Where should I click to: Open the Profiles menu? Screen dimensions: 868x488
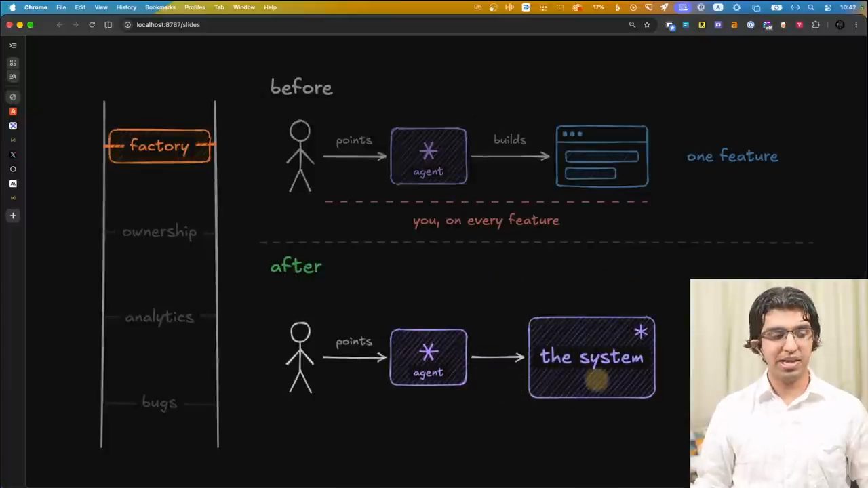click(195, 7)
